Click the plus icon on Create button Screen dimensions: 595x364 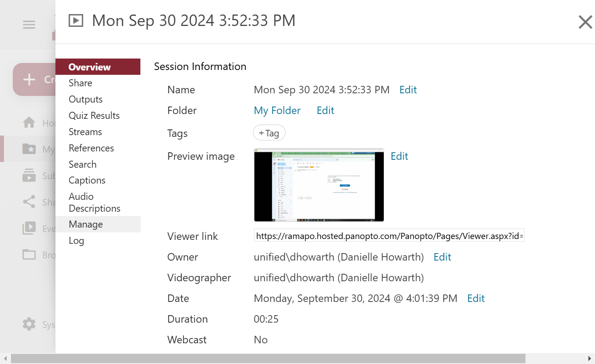click(29, 80)
